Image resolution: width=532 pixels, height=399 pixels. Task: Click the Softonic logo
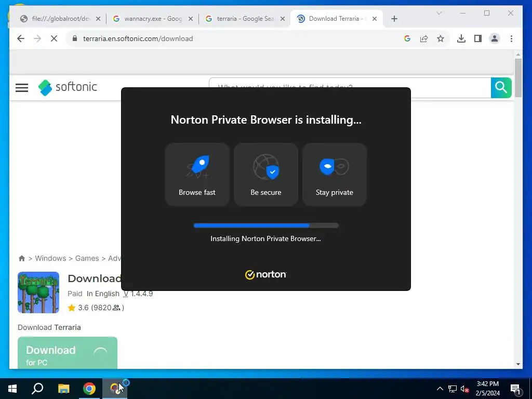[68, 87]
